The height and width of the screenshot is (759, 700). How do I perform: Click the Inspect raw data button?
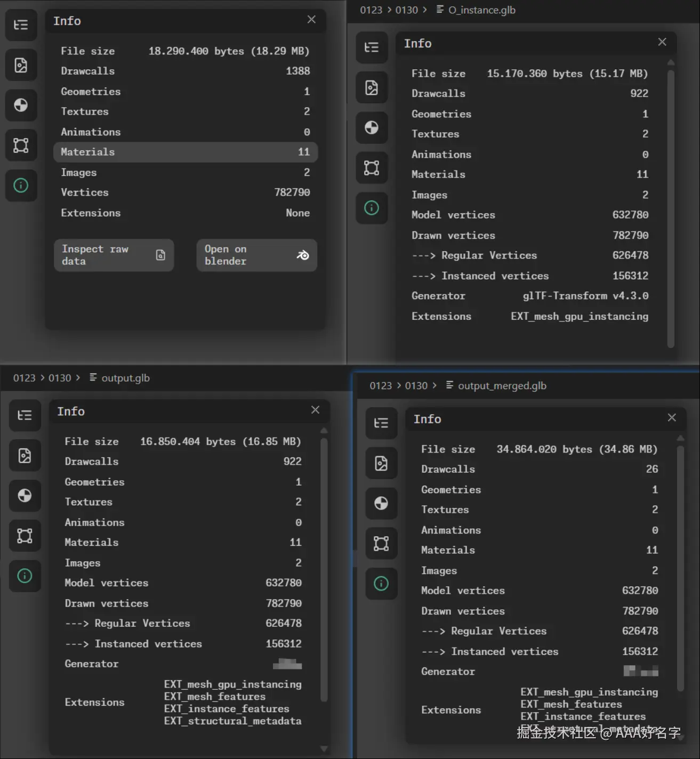114,255
